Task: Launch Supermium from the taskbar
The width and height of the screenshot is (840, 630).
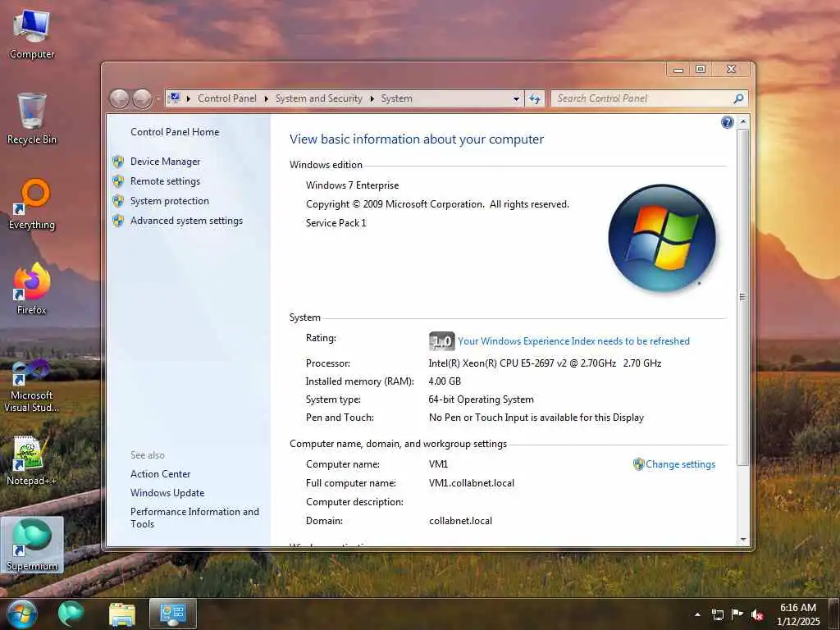Action: 71,614
